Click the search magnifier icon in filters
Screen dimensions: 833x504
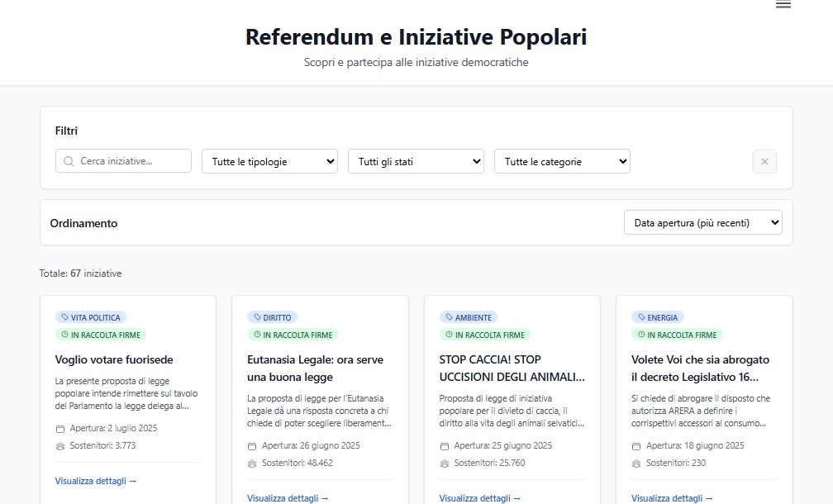[68, 161]
